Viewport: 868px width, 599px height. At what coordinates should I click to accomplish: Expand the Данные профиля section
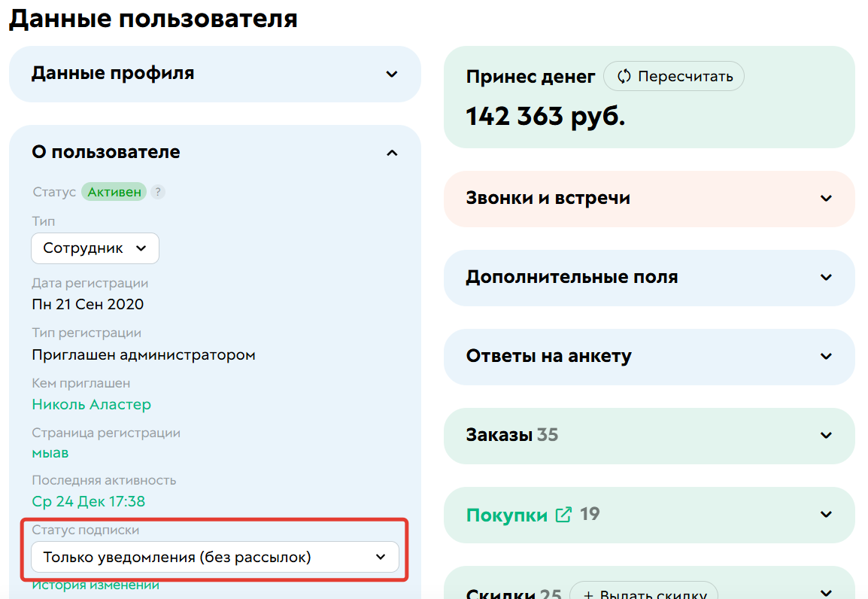point(390,74)
